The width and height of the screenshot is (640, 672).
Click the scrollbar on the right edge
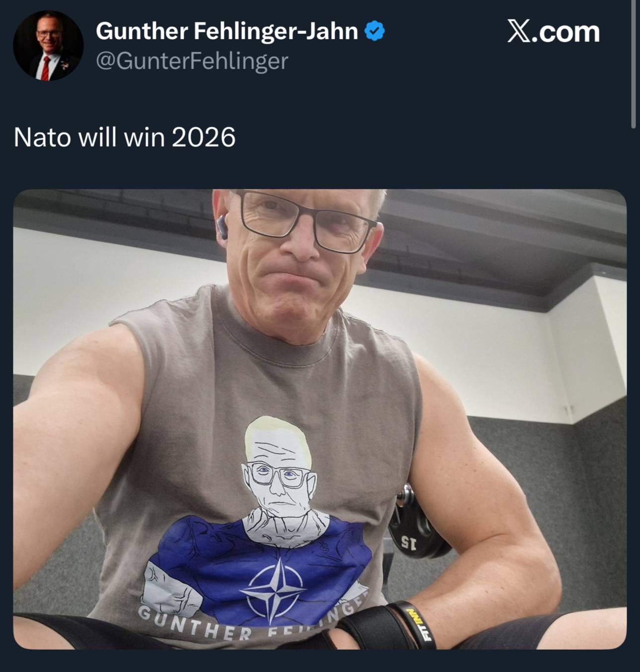pyautogui.click(x=633, y=65)
